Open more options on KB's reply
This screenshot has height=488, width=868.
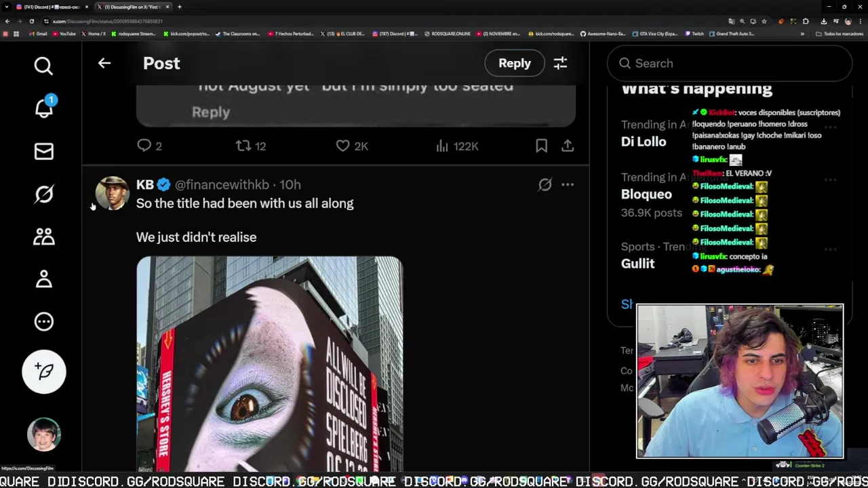[x=568, y=184]
